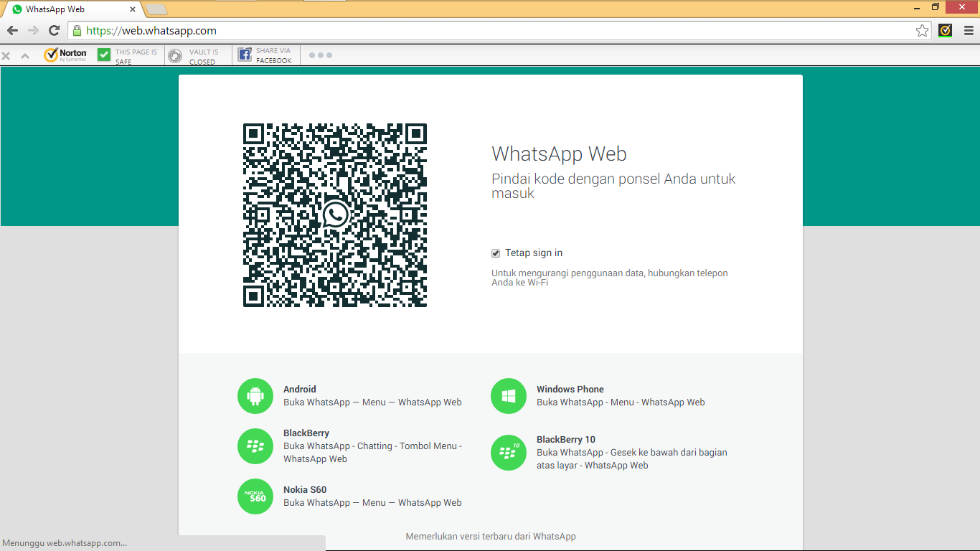
Task: Collapse the Norton toolbar with the up arrow
Action: [x=25, y=55]
